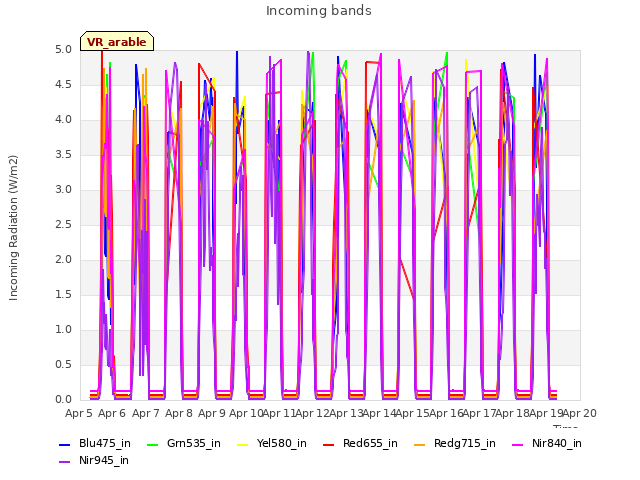Screen dimensions: 640x480
Task: Click the 0.0 y-axis tick label
Action: (x=63, y=400)
